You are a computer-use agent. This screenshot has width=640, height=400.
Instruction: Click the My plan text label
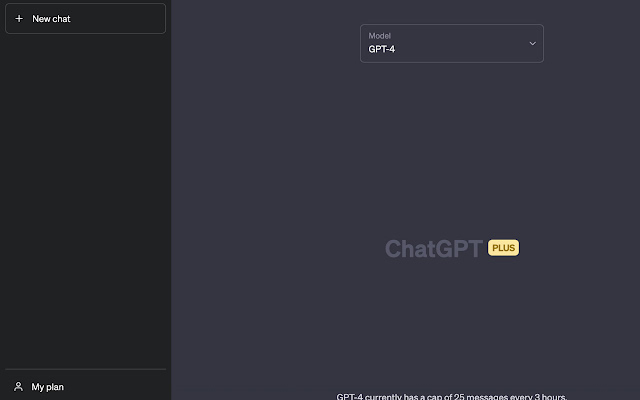coord(47,387)
